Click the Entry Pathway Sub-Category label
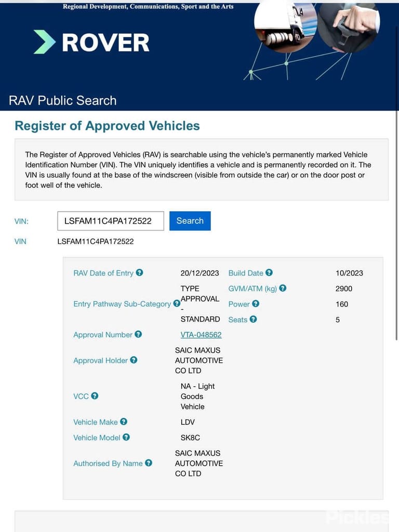 click(122, 304)
